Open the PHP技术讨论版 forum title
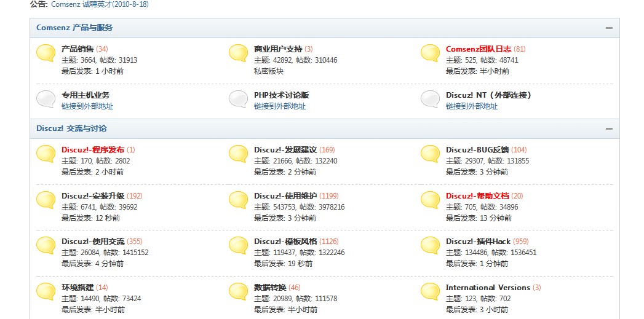The height and width of the screenshot is (319, 644). tap(281, 95)
